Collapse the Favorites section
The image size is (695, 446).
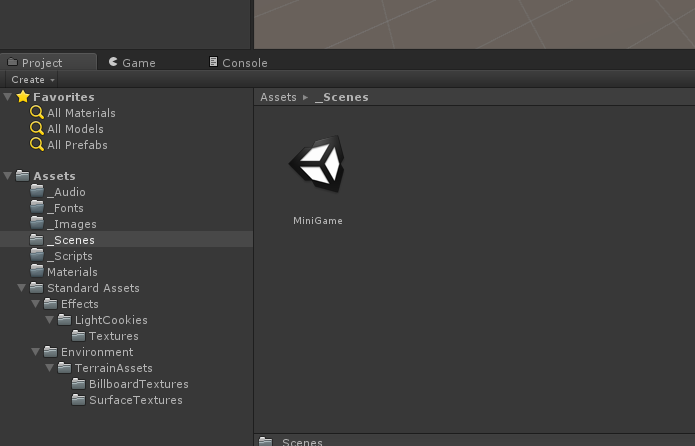click(8, 97)
